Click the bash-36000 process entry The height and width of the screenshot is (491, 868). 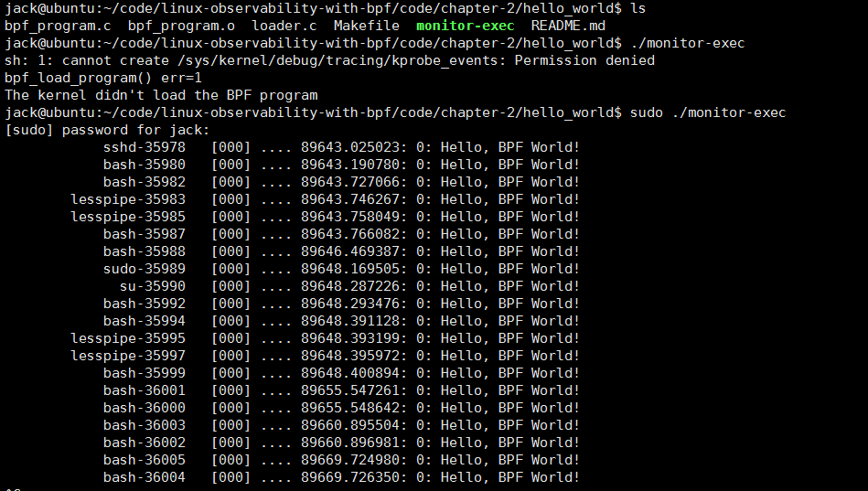[144, 408]
